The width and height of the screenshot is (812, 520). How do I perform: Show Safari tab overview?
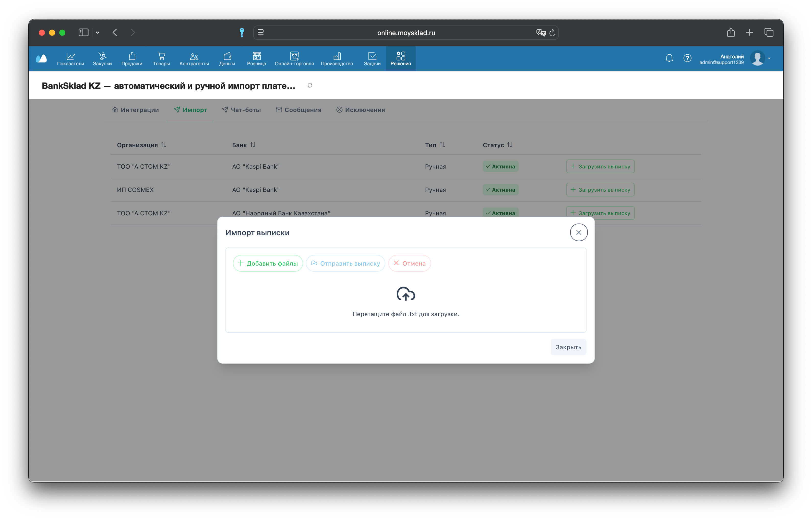pos(769,32)
